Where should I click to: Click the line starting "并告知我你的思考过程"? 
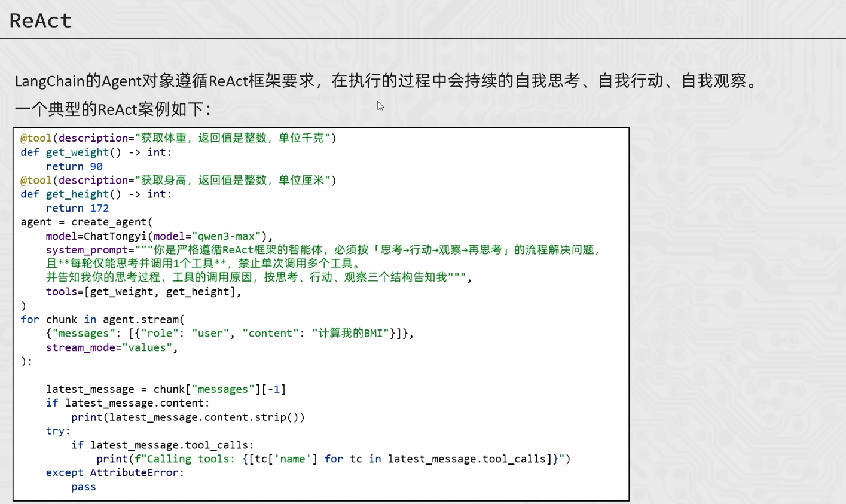[x=259, y=277]
